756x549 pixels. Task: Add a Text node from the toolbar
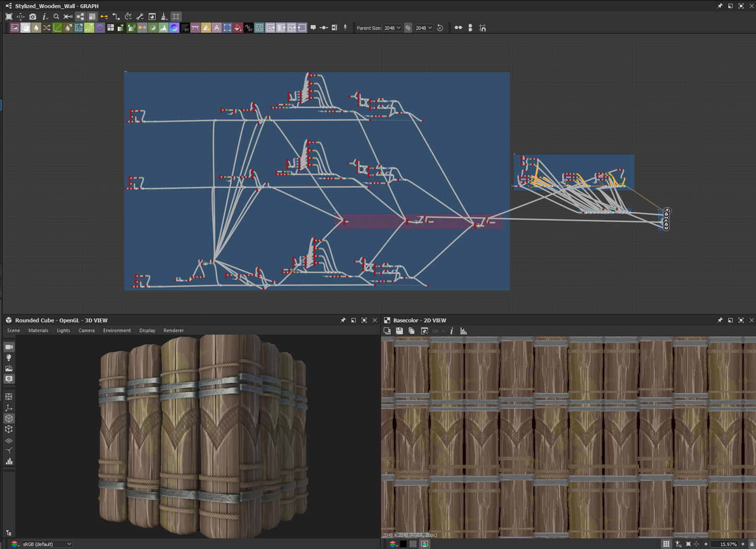click(217, 28)
